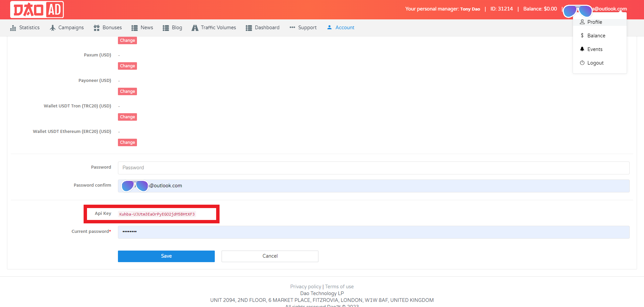Screen dimensions: 644x307
Task: Click Change button under Paxum (USD)
Action: click(x=127, y=66)
